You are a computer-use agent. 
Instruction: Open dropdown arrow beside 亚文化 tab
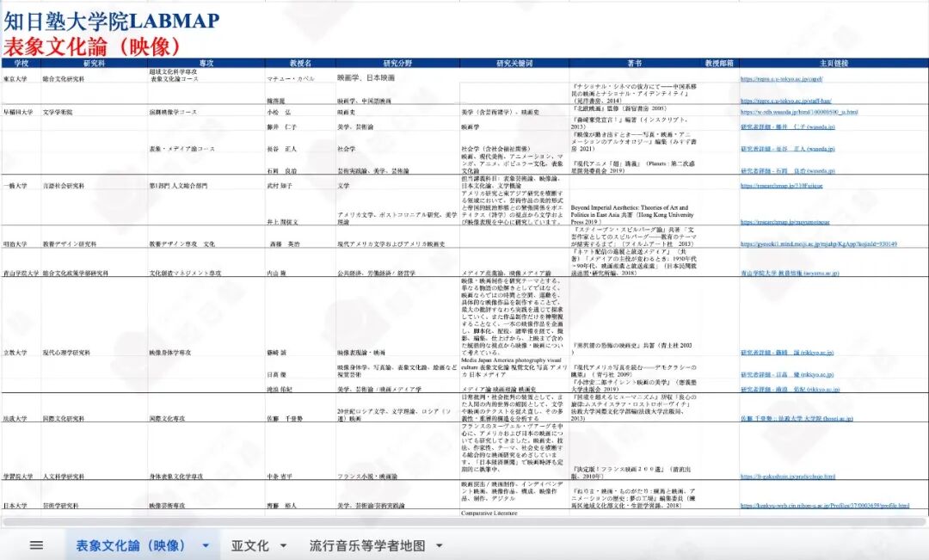(283, 545)
